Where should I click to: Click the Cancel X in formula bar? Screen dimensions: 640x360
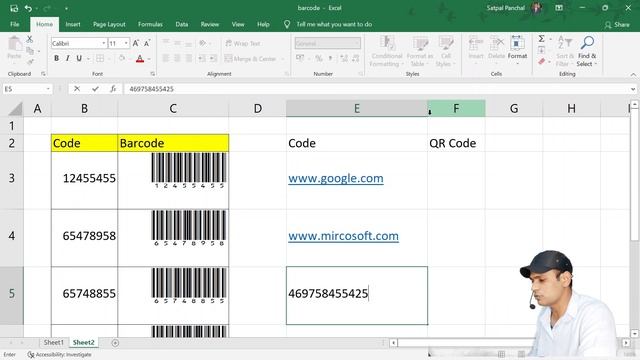pos(77,89)
